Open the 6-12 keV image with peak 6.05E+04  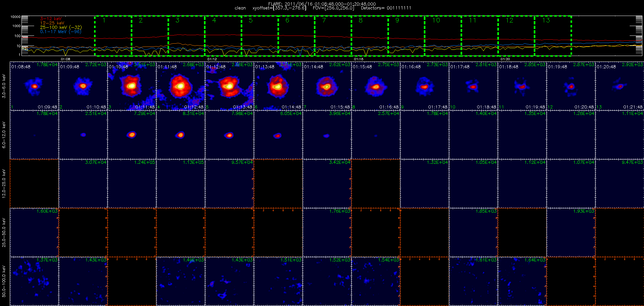click(x=278, y=135)
